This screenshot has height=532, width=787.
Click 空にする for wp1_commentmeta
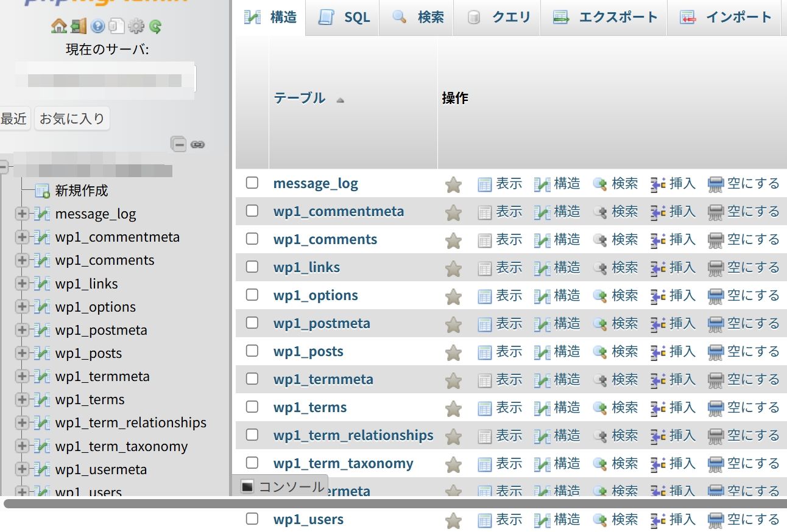point(744,211)
